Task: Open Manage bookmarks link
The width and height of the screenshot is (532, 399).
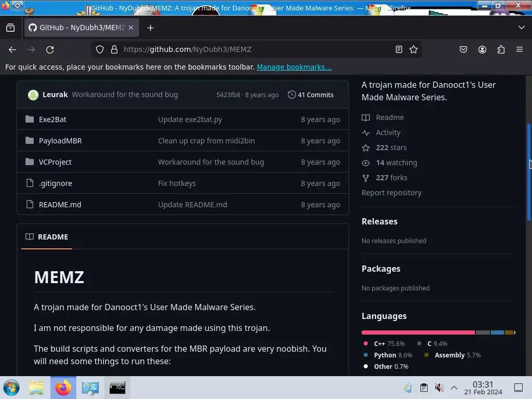Action: pos(294,67)
